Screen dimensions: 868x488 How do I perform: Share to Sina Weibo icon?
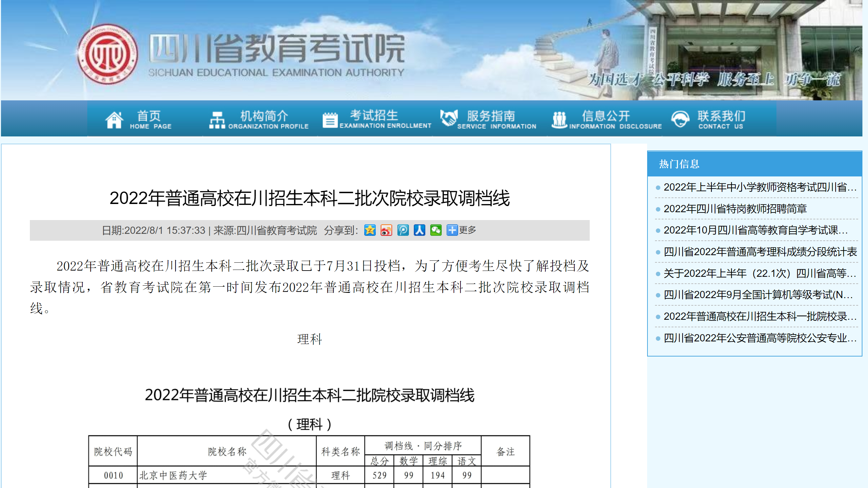point(386,230)
